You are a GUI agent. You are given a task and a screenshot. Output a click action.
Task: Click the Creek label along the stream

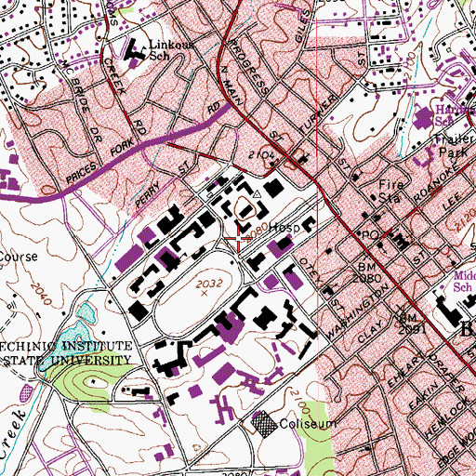click(13, 434)
